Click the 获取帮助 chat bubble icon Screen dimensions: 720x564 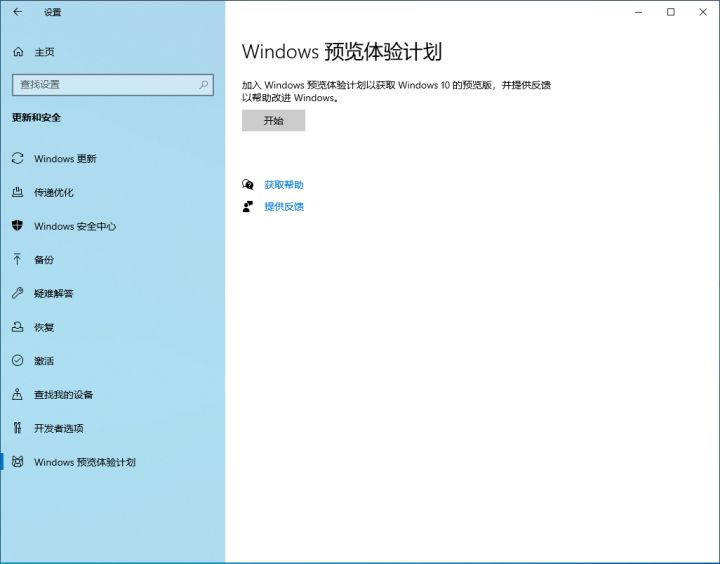click(x=248, y=185)
